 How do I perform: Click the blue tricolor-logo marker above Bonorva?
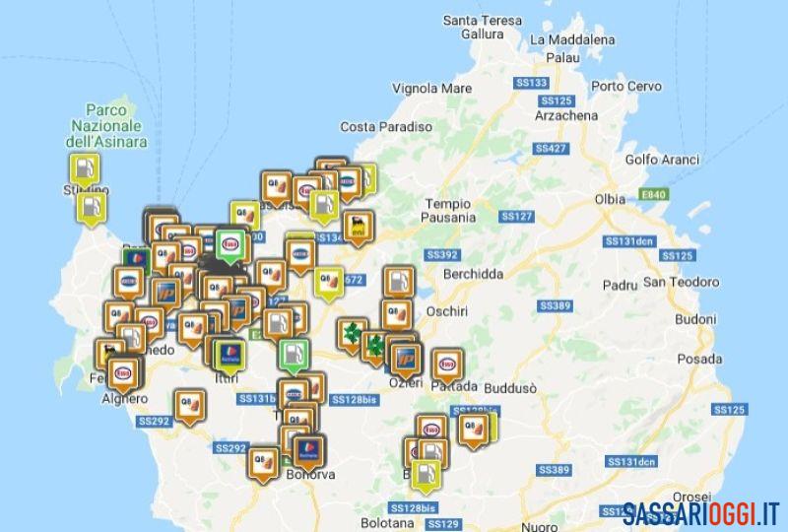(x=307, y=451)
